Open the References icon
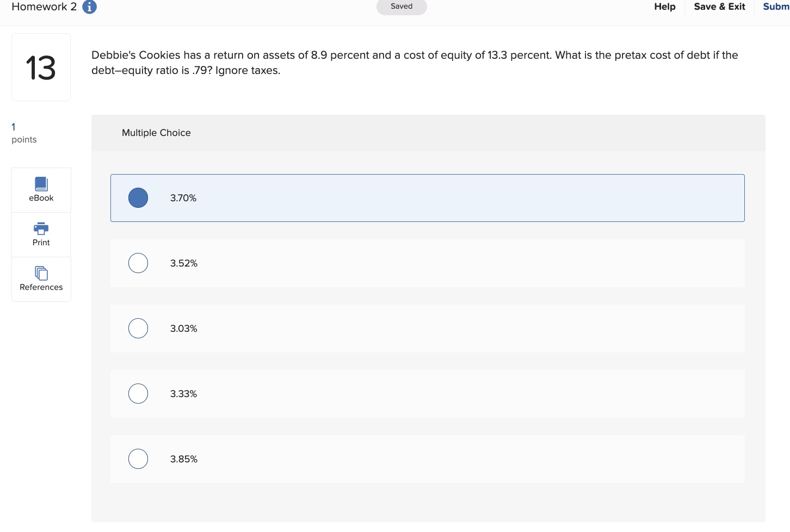Image resolution: width=790 pixels, height=532 pixels. coord(41,273)
